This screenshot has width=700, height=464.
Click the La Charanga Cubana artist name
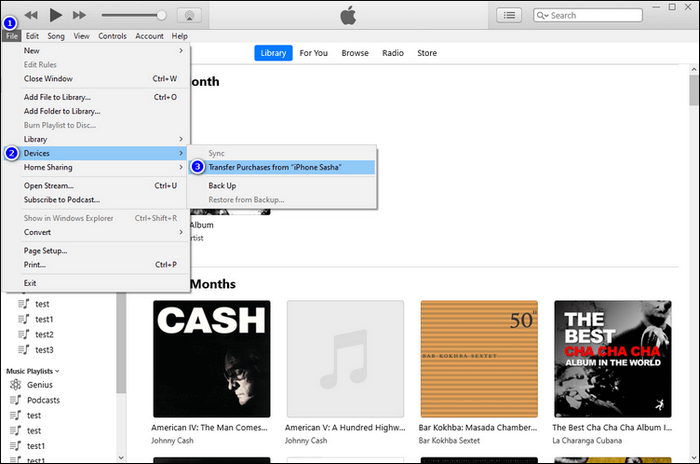(x=587, y=441)
